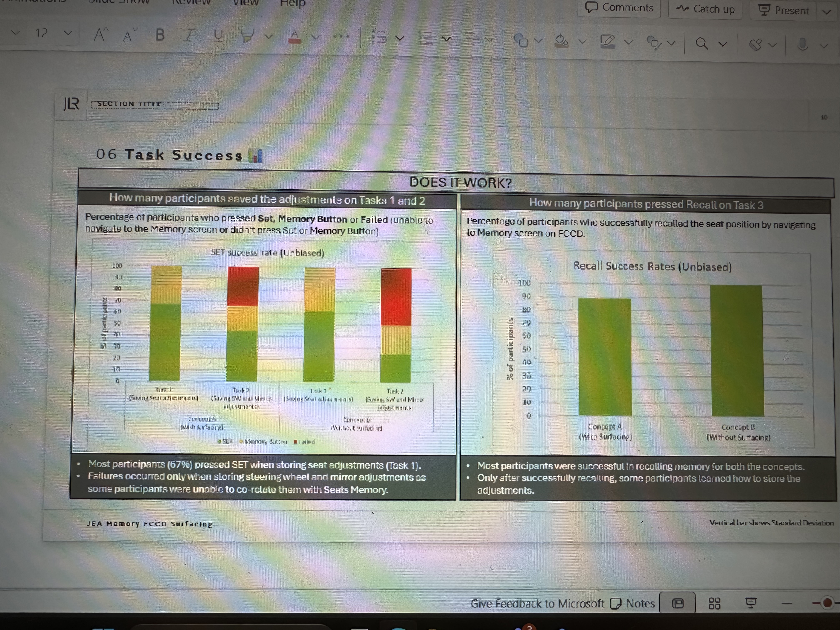Toggle the Notes pane
840x630 pixels.
(x=633, y=603)
